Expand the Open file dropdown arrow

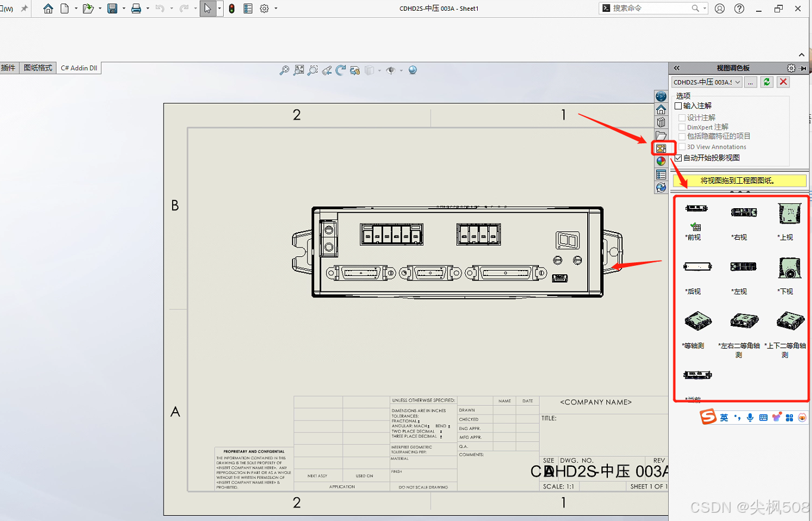[100, 8]
